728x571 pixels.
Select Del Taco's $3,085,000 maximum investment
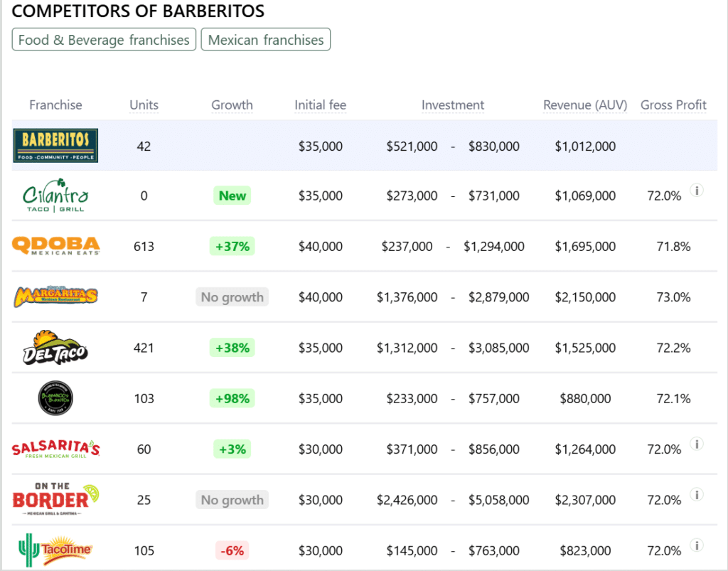pos(498,348)
